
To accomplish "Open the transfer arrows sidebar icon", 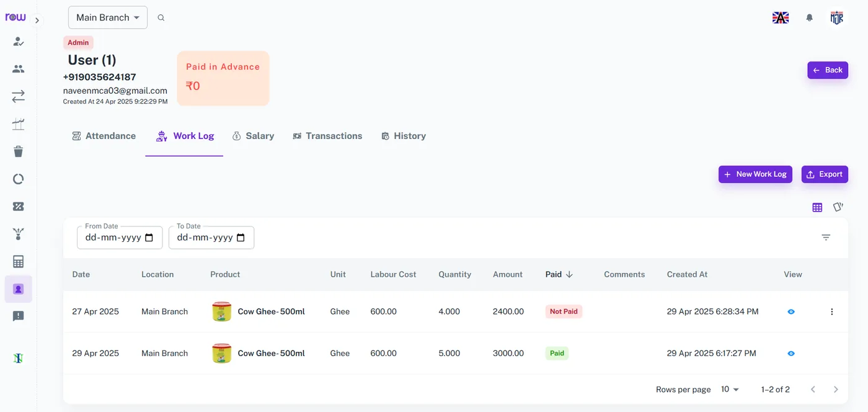I will (19, 96).
